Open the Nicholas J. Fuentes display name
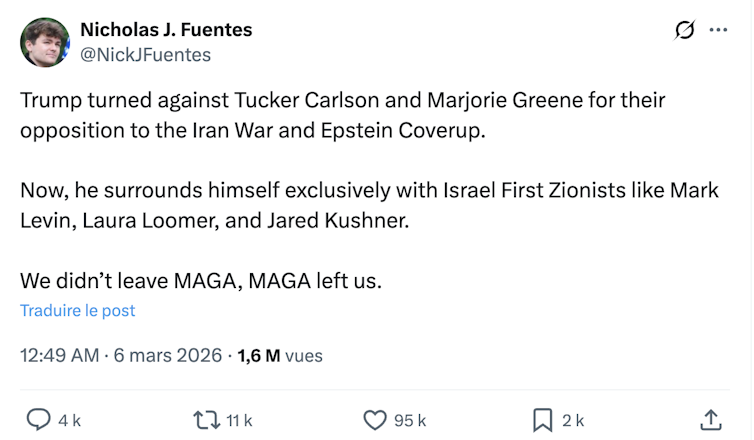This screenshot has height=440, width=754. [x=166, y=30]
